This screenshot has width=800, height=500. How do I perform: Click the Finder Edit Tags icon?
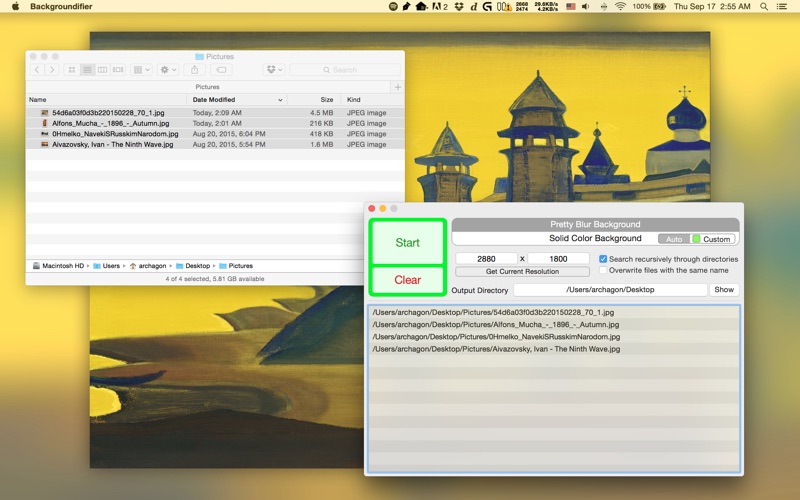221,70
